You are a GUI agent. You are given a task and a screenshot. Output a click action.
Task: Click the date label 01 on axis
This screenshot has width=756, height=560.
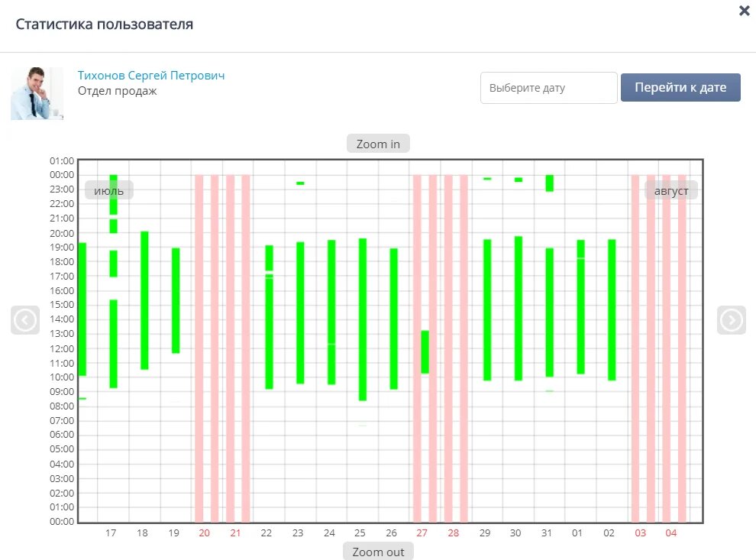[577, 533]
